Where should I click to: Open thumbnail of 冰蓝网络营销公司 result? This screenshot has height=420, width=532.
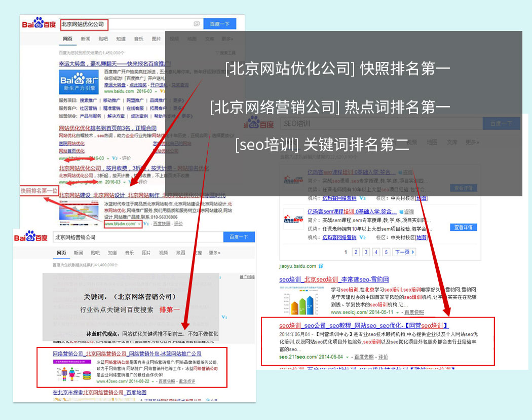(72, 370)
